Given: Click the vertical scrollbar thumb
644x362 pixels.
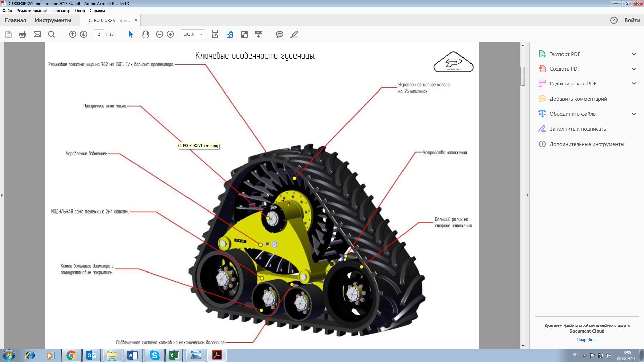Looking at the screenshot, I should [523, 76].
